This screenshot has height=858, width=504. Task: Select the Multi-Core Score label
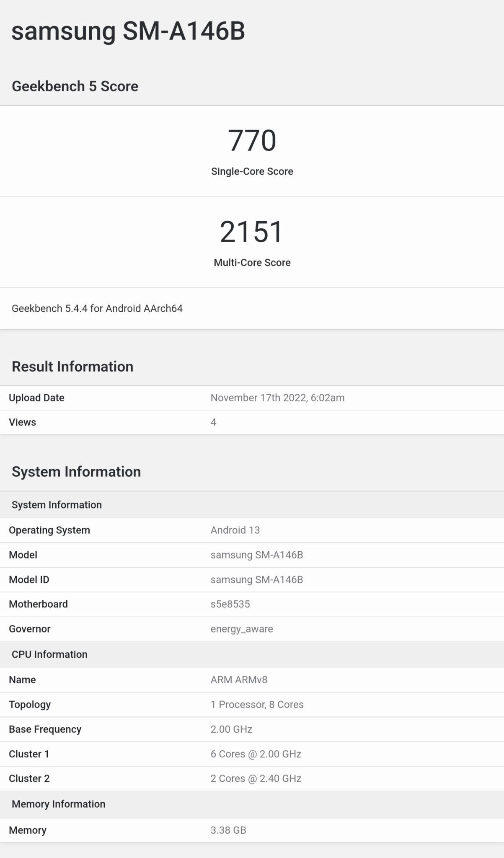click(x=252, y=263)
